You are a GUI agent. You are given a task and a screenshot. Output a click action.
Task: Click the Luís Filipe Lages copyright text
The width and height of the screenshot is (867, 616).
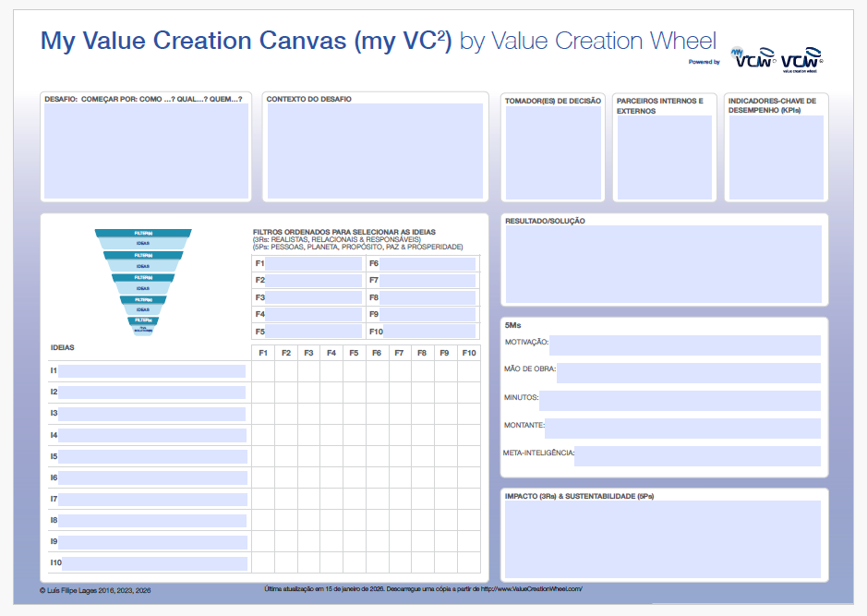pyautogui.click(x=95, y=590)
